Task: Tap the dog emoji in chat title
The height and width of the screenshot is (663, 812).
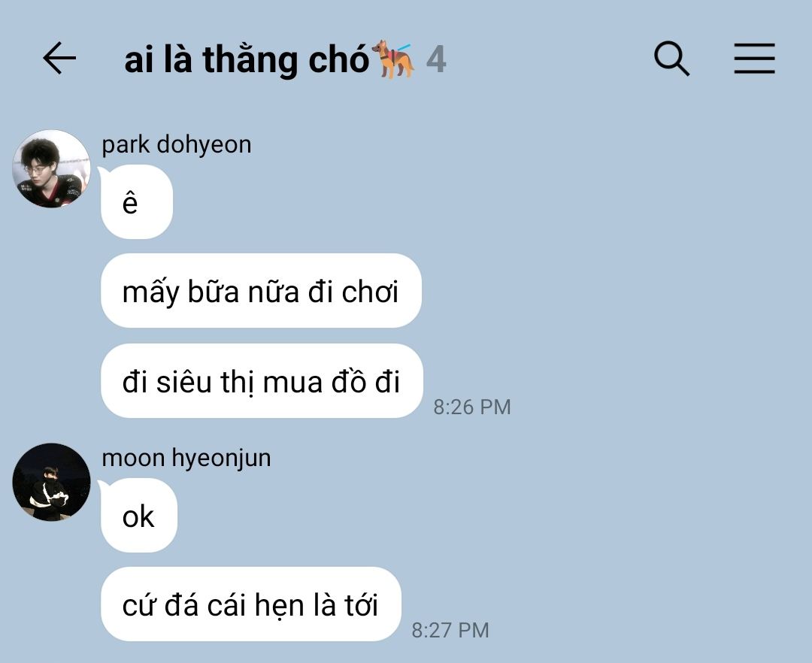Action: pyautogui.click(x=393, y=59)
